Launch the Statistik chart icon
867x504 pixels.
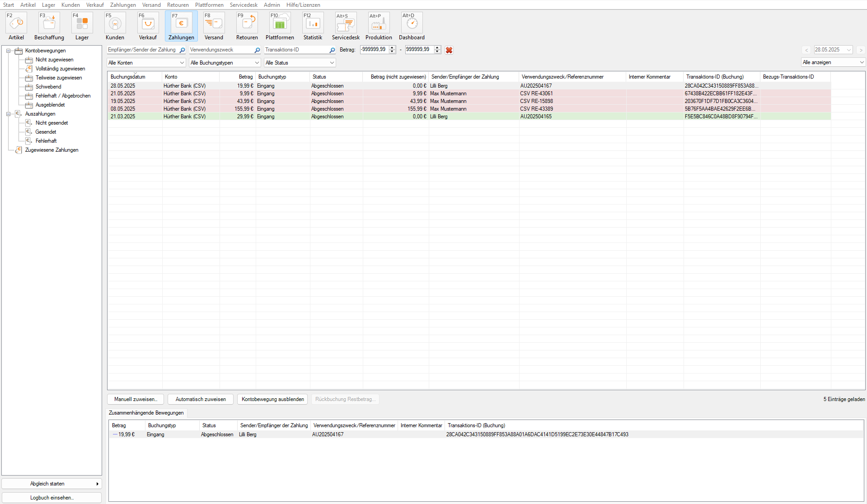pos(313,23)
